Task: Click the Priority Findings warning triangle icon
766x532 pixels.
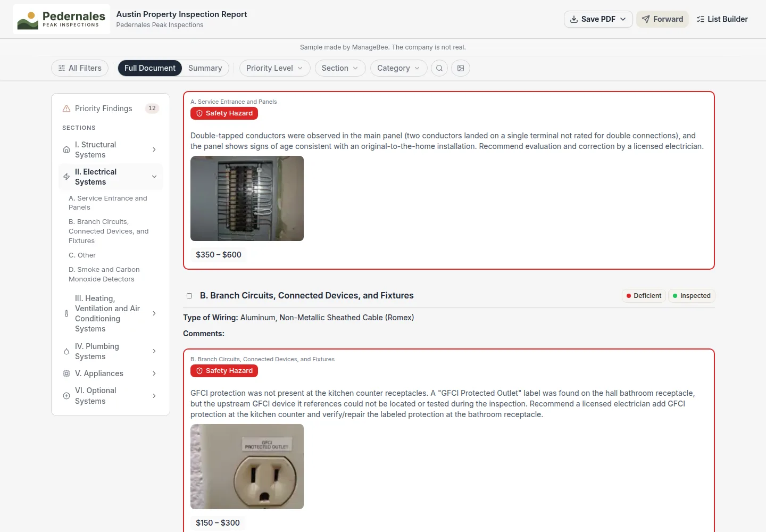Action: click(x=66, y=109)
